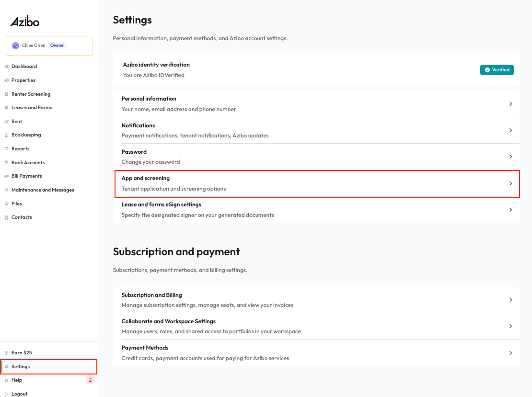Click Chloe Olsen's avatar icon
The image size is (532, 397).
coord(16,45)
